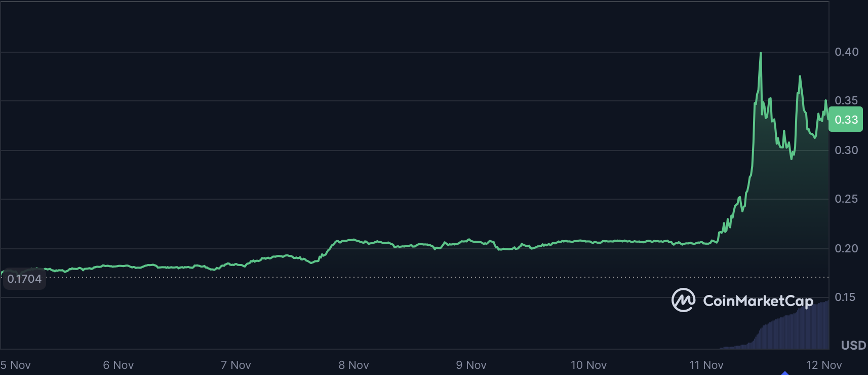Click the CoinMarketCap watermark text
This screenshot has height=375, width=868.
(758, 301)
